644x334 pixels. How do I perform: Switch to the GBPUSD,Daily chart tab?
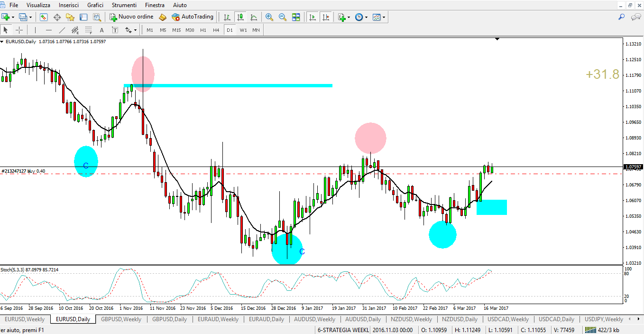coord(170,319)
